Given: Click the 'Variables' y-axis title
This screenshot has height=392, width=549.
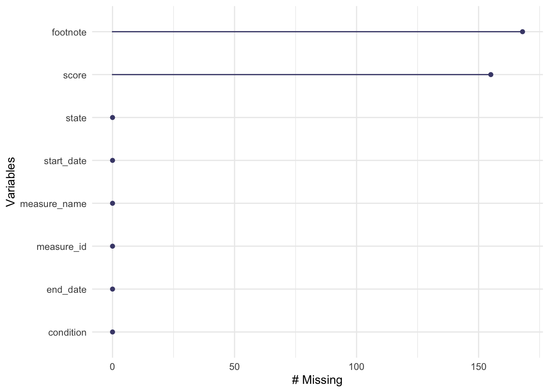Looking at the screenshot, I should pos(11,182).
